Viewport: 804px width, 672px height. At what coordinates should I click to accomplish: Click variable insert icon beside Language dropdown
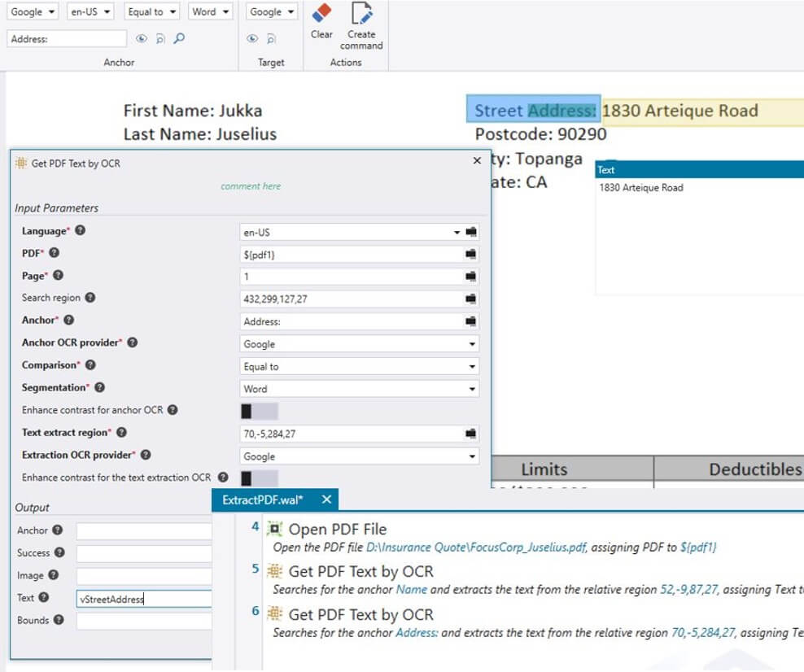point(470,232)
